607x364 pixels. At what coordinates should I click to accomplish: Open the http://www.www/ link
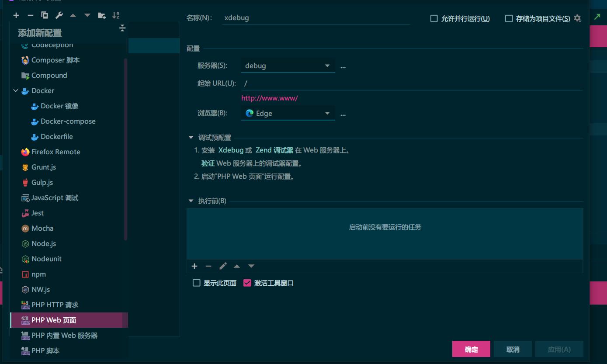click(x=270, y=98)
